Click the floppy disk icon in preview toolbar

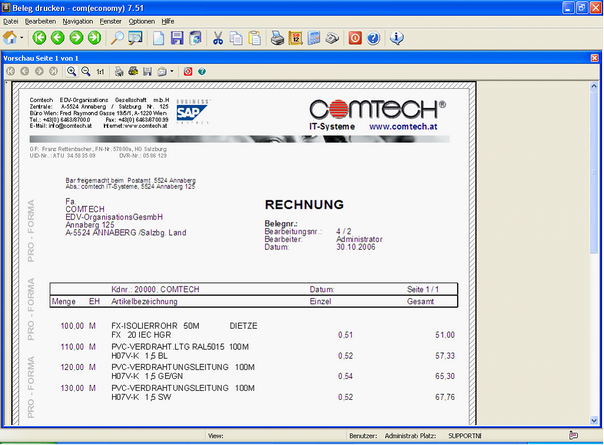[x=147, y=71]
